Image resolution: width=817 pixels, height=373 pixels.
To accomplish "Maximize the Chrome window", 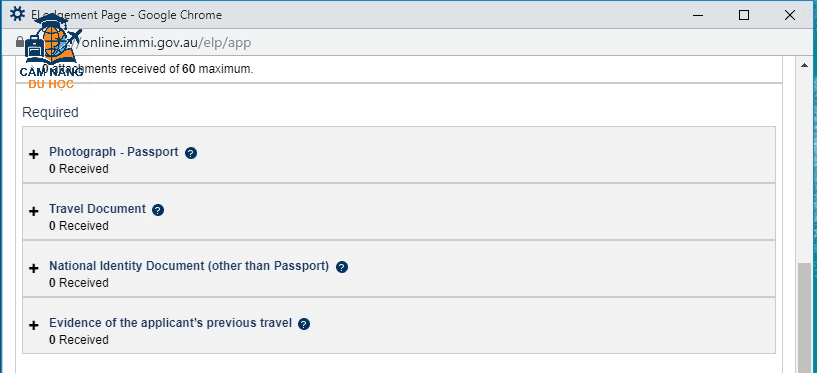I will (x=744, y=15).
